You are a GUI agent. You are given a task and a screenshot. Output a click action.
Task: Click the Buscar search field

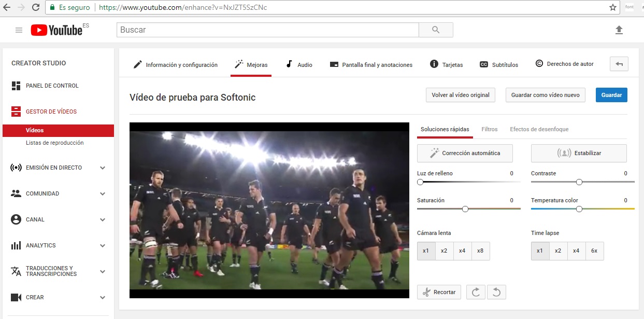(267, 30)
